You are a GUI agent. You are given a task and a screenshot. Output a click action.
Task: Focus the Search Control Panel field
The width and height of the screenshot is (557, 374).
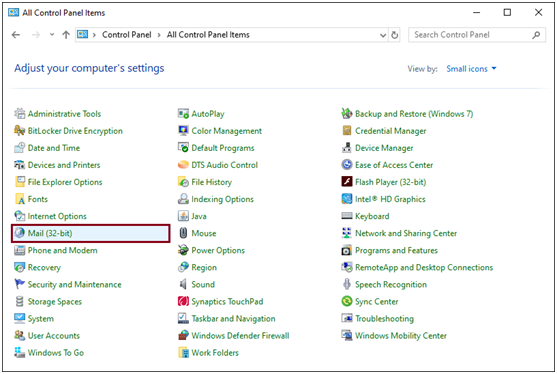477,35
